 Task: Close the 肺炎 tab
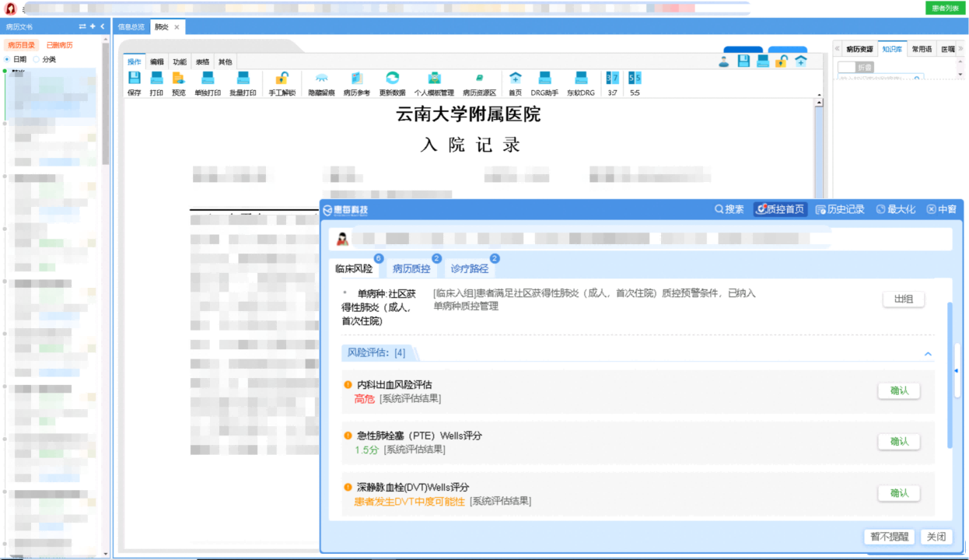pos(177,27)
